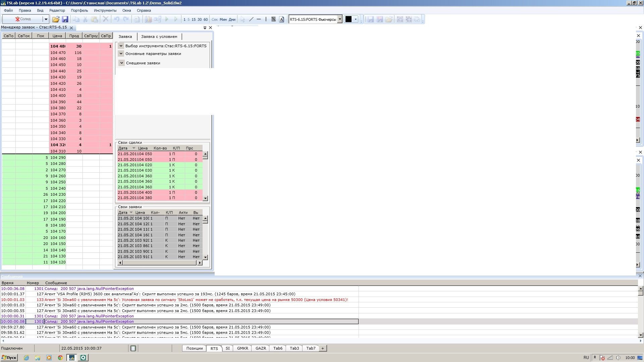The image size is (644, 362).
Task: Set the 15 minute interval button
Action: (x=194, y=19)
